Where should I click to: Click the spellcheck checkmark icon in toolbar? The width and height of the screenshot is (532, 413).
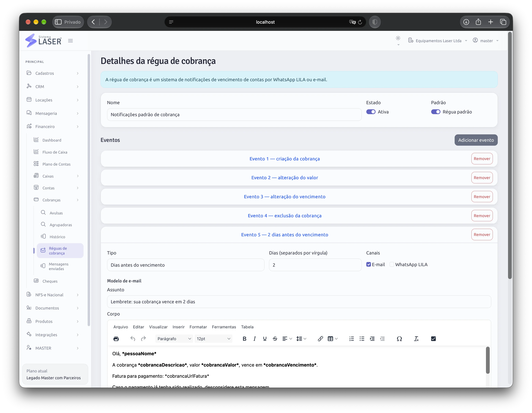[433, 339]
